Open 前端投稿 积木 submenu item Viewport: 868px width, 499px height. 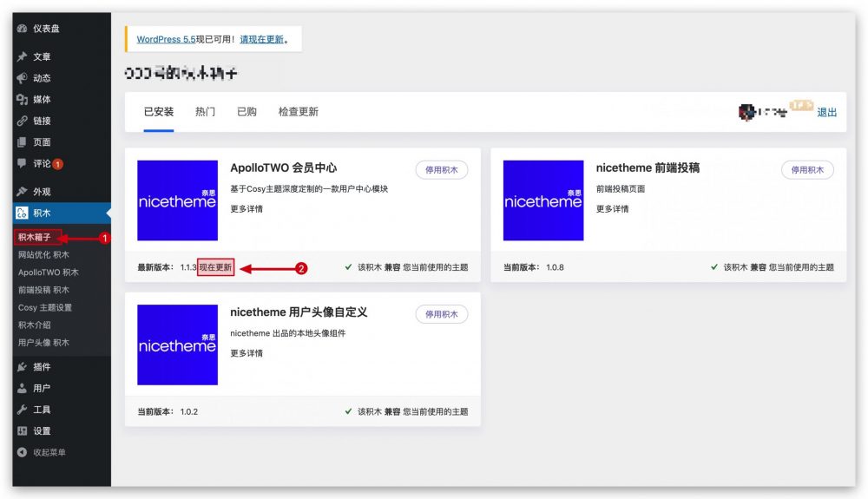click(43, 290)
